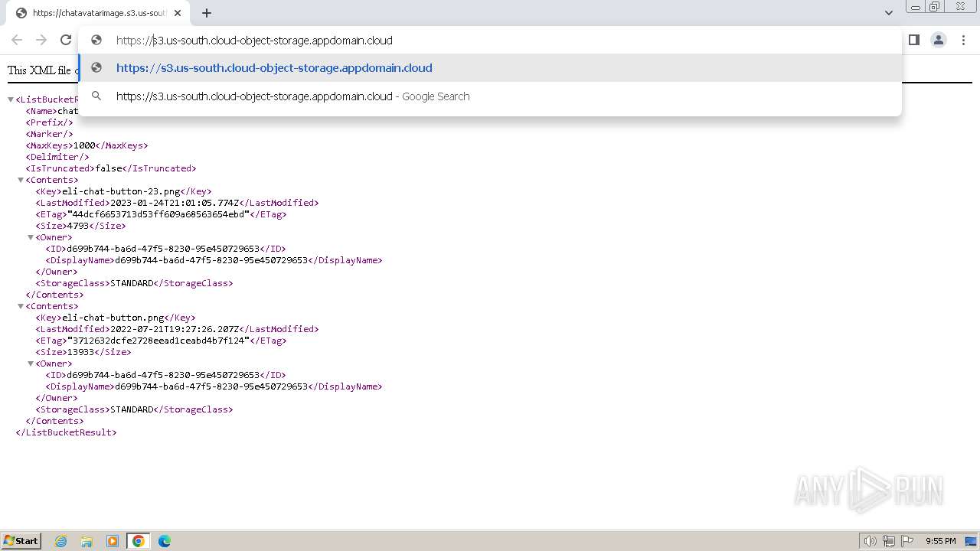
Task: Click the closing ListBucketResult tag
Action: pos(66,432)
